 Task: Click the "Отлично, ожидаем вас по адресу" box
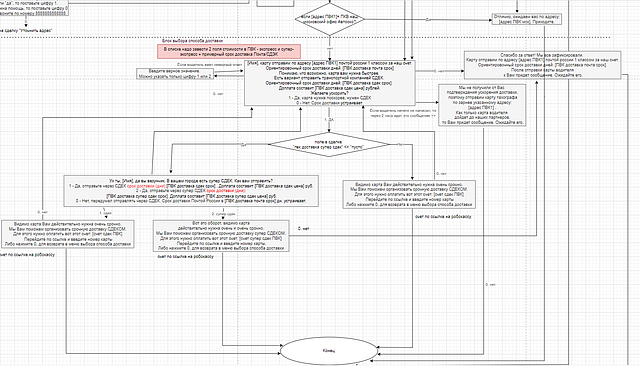(x=527, y=19)
